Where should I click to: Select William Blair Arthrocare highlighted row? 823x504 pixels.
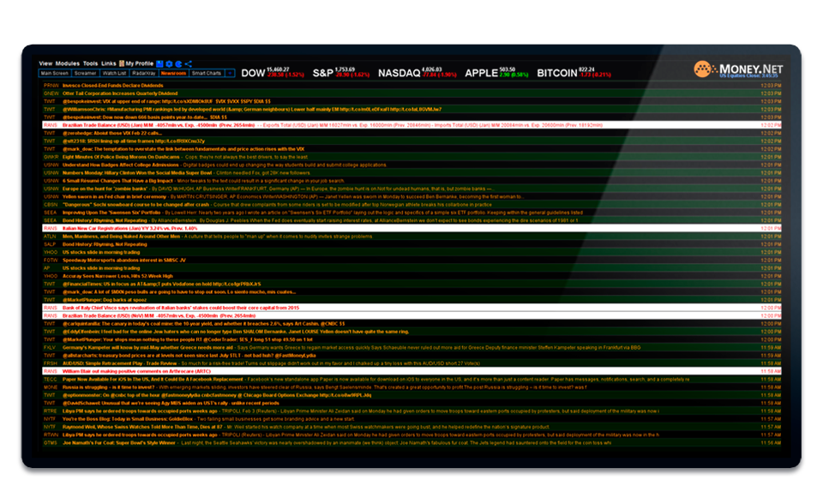click(412, 371)
